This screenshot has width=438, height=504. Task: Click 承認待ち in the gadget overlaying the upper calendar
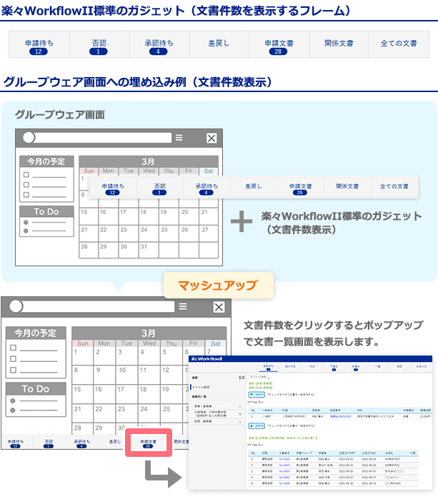pyautogui.click(x=206, y=187)
